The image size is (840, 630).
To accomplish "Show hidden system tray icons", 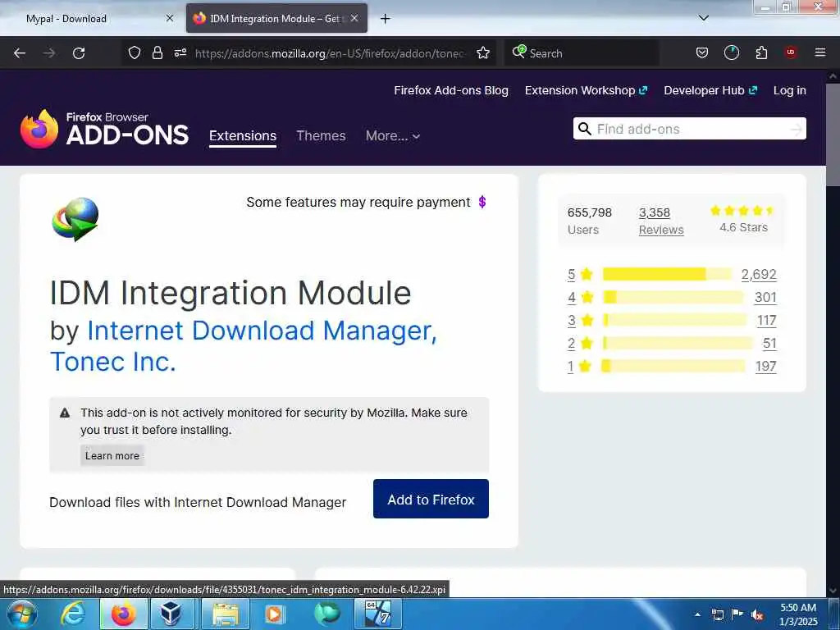I will [x=697, y=614].
